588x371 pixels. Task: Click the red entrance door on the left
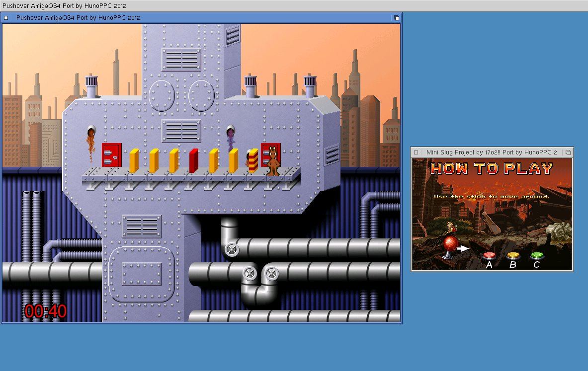(x=111, y=155)
